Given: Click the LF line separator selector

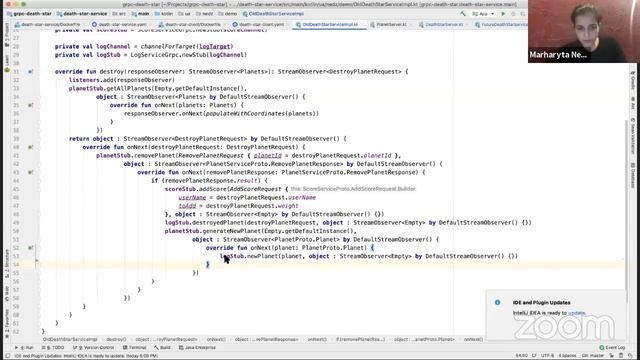Looking at the screenshot, I should [534, 356].
